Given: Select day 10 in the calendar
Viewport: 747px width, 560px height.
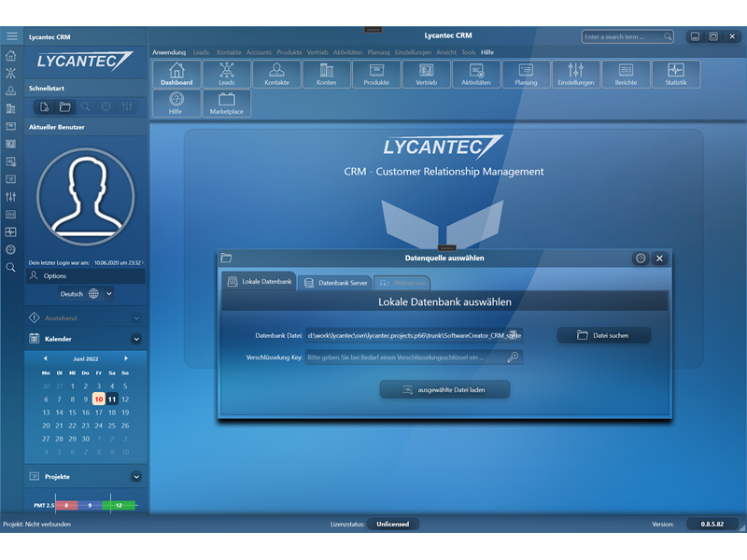Looking at the screenshot, I should tap(99, 399).
